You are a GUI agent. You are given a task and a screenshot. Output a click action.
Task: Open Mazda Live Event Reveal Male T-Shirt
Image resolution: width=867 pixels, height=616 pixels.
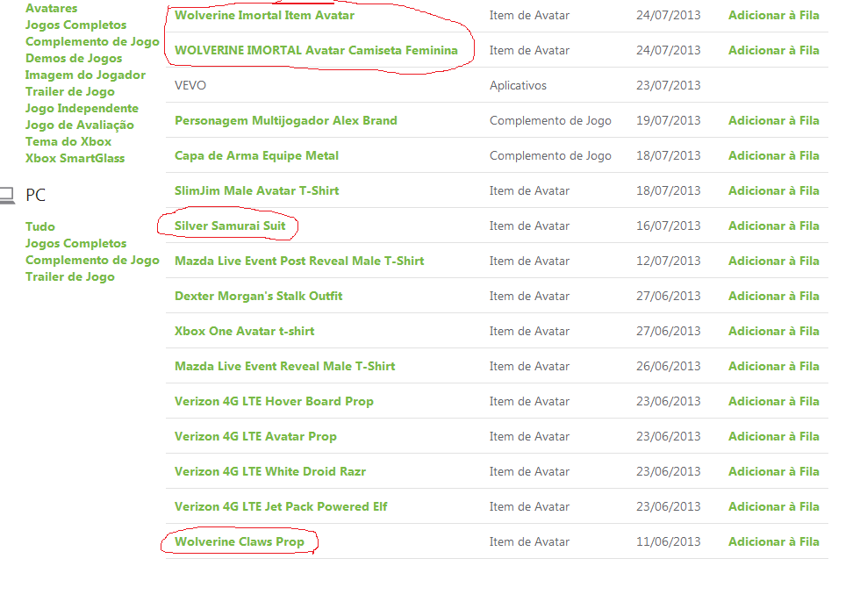point(285,366)
